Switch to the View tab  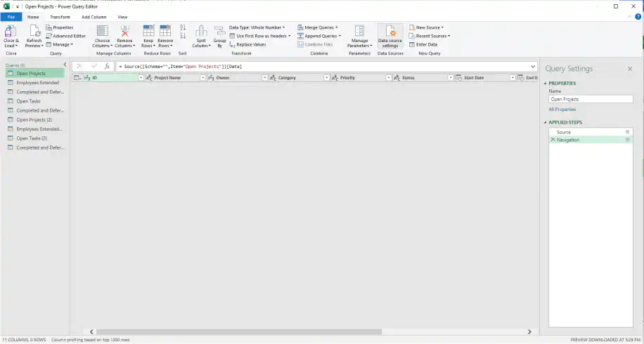tap(122, 18)
